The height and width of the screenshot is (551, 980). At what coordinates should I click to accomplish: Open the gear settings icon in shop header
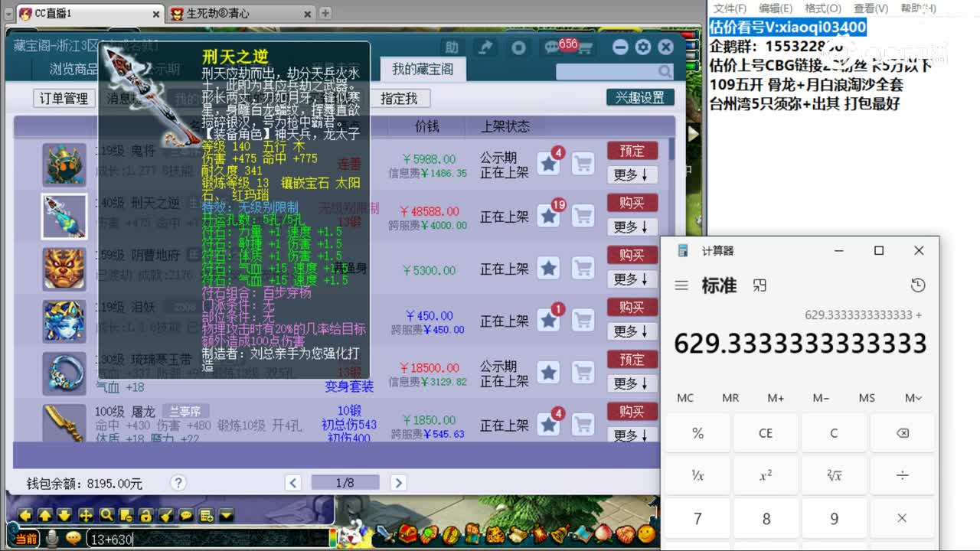coord(643,47)
